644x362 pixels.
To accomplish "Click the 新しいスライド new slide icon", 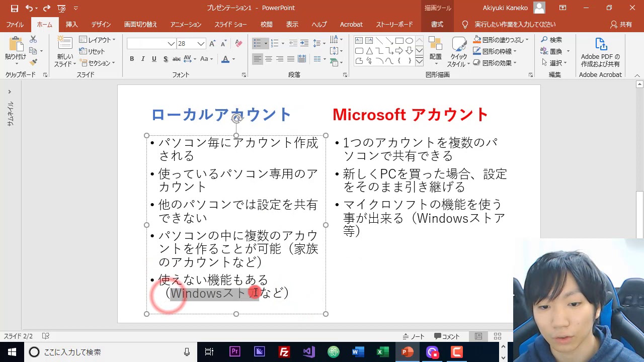I will click(64, 43).
